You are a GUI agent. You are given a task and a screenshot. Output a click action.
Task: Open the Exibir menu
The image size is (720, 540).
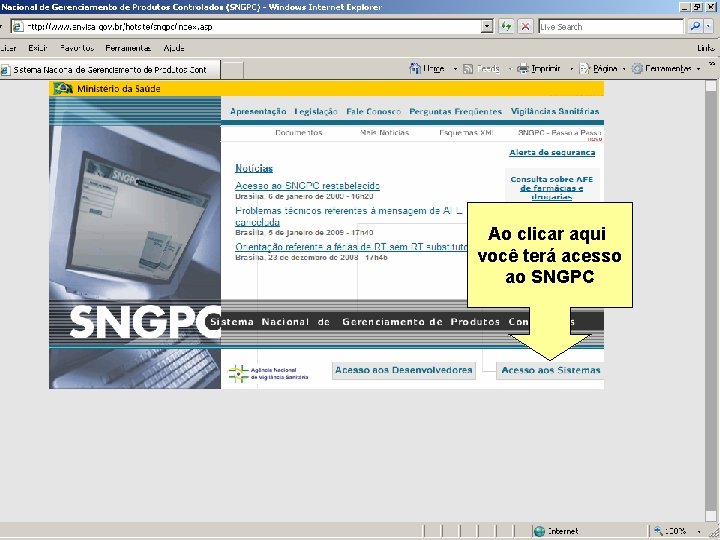pos(38,48)
